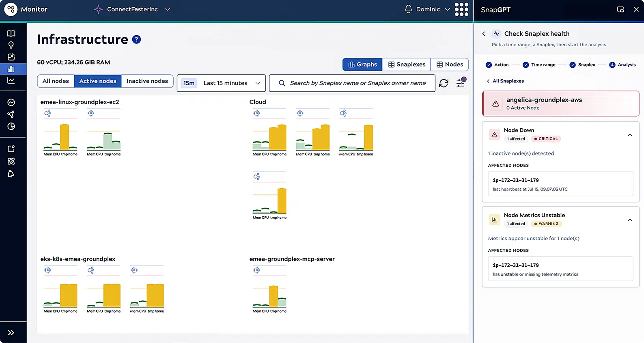Click the first node chip icon under eks-k8s-emea-groundplex
This screenshot has width=644, height=343.
pos(47,270)
